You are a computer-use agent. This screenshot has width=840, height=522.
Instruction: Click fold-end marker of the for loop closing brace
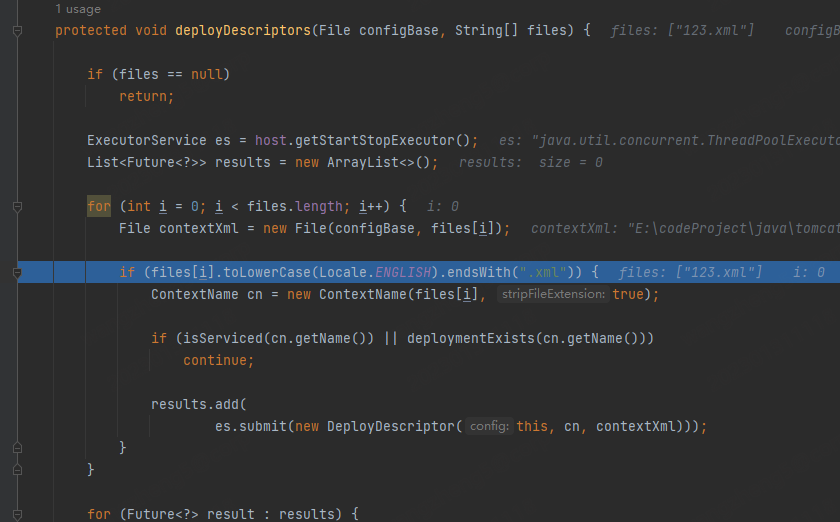click(x=17, y=470)
